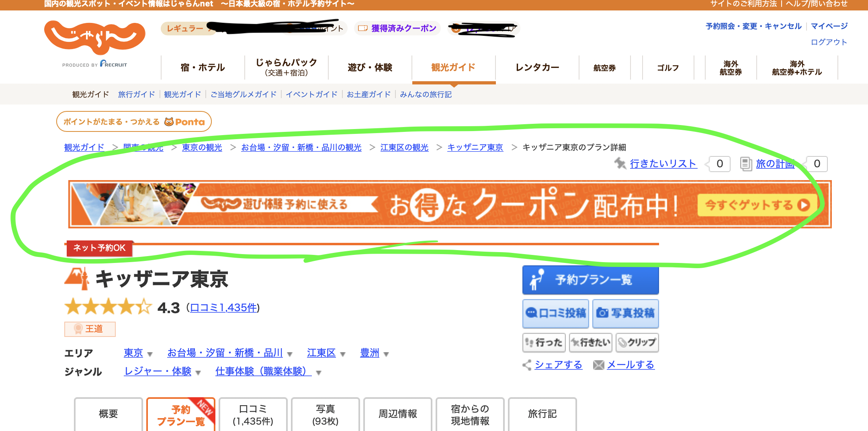Switch to the 旅行記 tab
The width and height of the screenshot is (868, 431).
[542, 414]
